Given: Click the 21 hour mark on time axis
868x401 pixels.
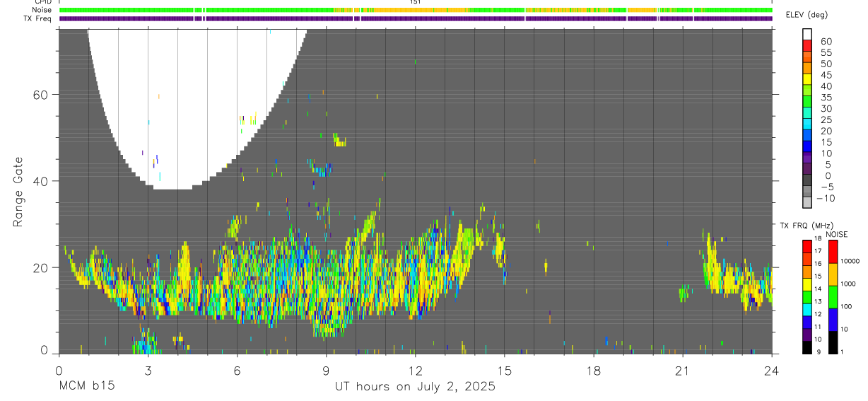Looking at the screenshot, I should tap(683, 371).
